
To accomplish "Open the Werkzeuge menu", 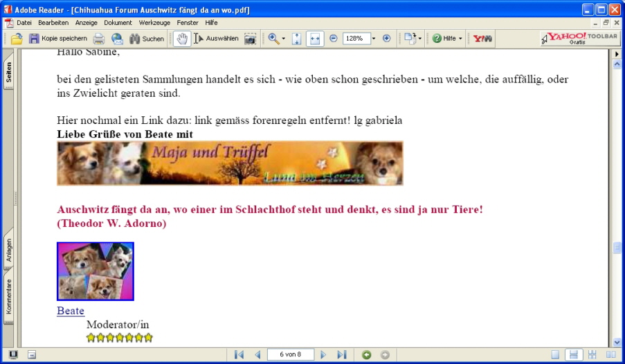I will (154, 23).
